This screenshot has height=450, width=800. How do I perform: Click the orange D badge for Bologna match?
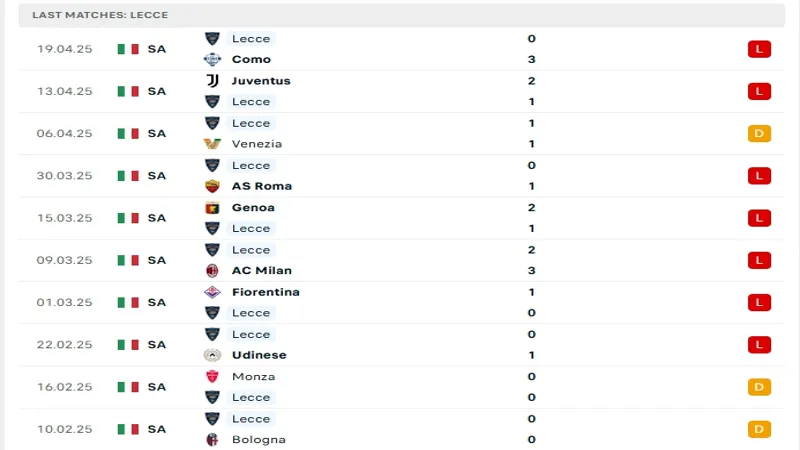click(x=759, y=429)
